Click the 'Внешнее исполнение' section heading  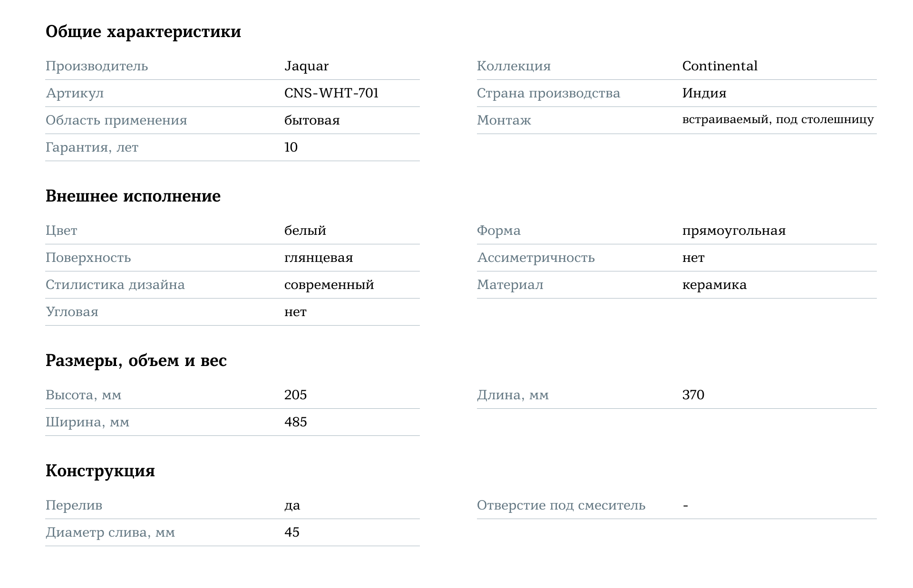(133, 196)
